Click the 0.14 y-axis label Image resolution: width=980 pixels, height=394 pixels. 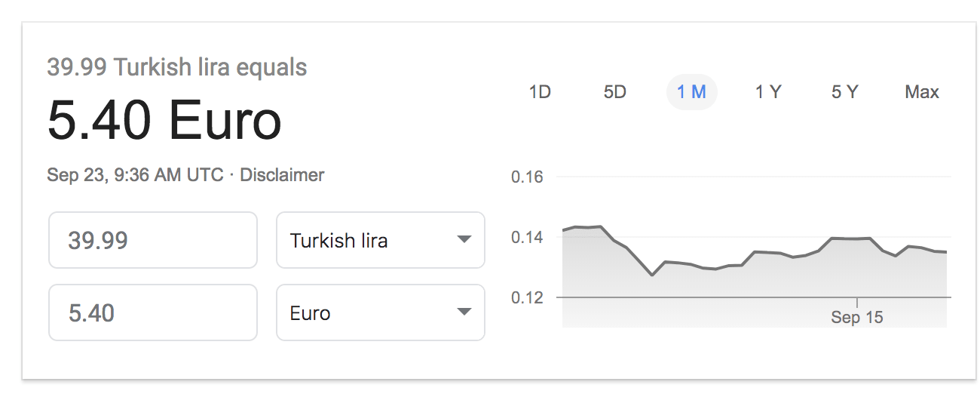tap(527, 238)
